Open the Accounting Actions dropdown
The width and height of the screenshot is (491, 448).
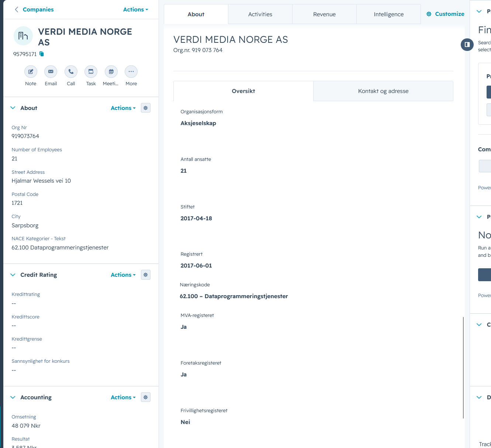[123, 397]
